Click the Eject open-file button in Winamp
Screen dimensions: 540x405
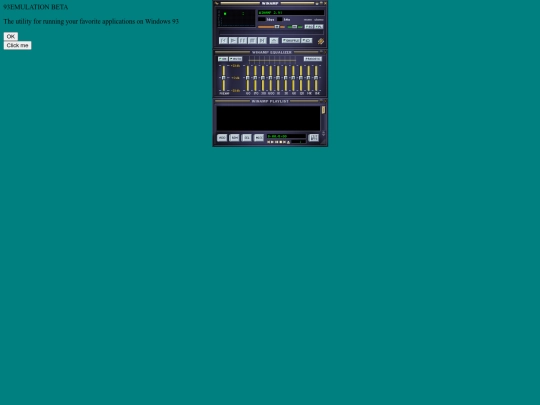click(274, 41)
